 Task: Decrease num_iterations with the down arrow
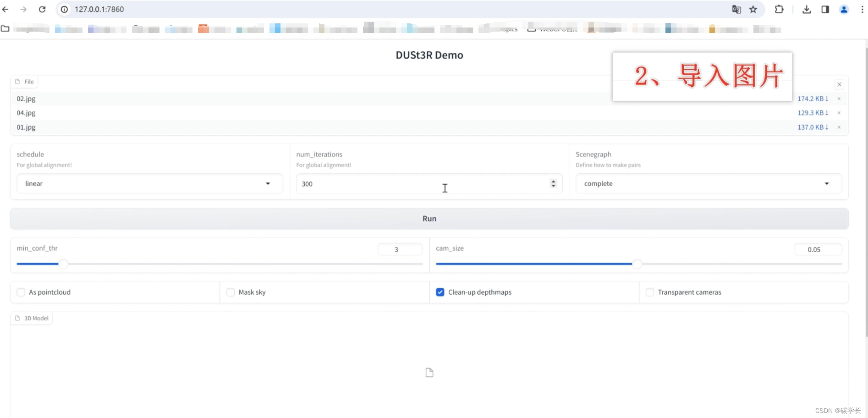[x=553, y=186]
